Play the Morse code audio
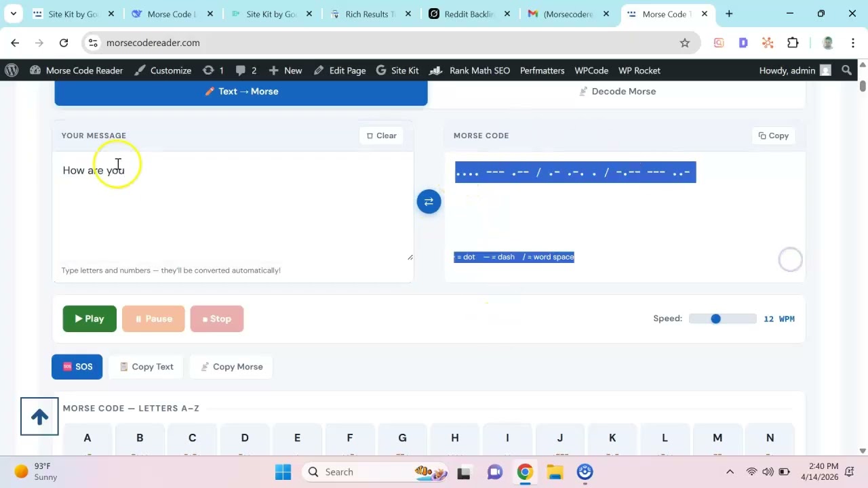The width and height of the screenshot is (868, 488). coord(90,319)
